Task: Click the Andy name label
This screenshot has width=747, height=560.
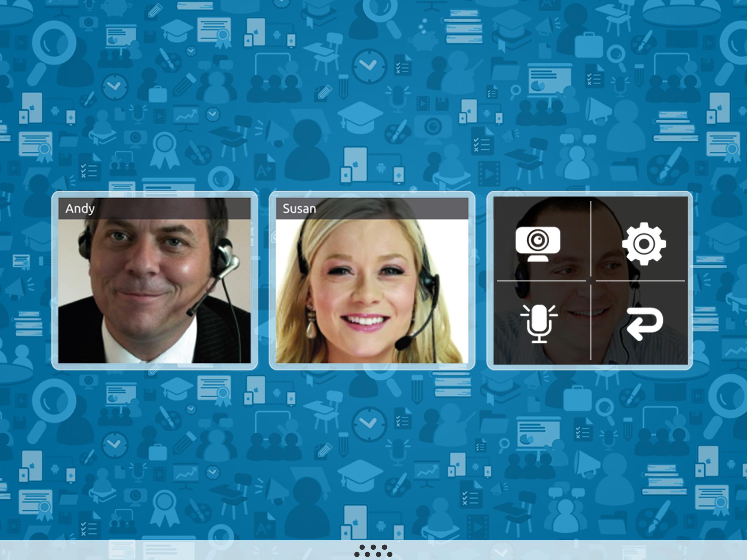Action: coord(80,209)
